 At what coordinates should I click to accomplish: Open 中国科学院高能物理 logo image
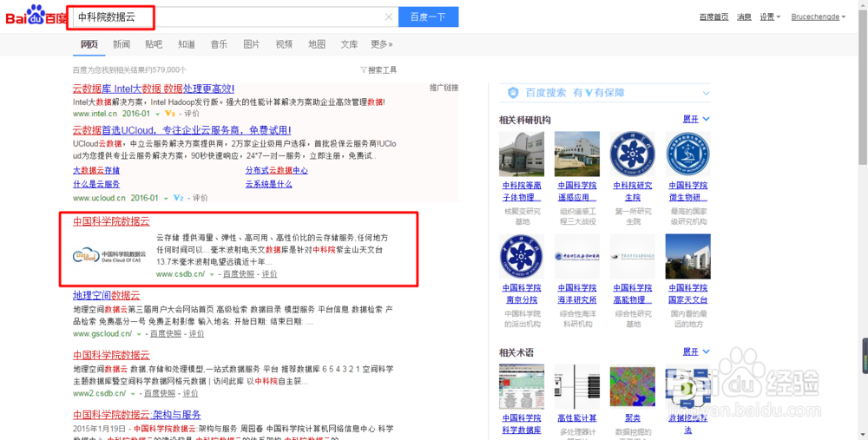point(632,256)
